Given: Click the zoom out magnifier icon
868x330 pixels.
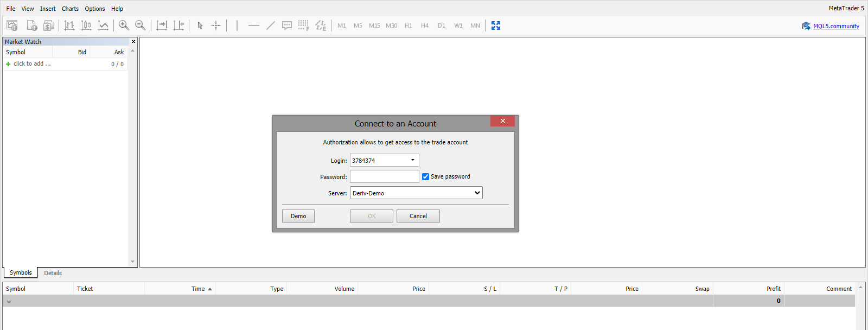Looking at the screenshot, I should [x=140, y=26].
